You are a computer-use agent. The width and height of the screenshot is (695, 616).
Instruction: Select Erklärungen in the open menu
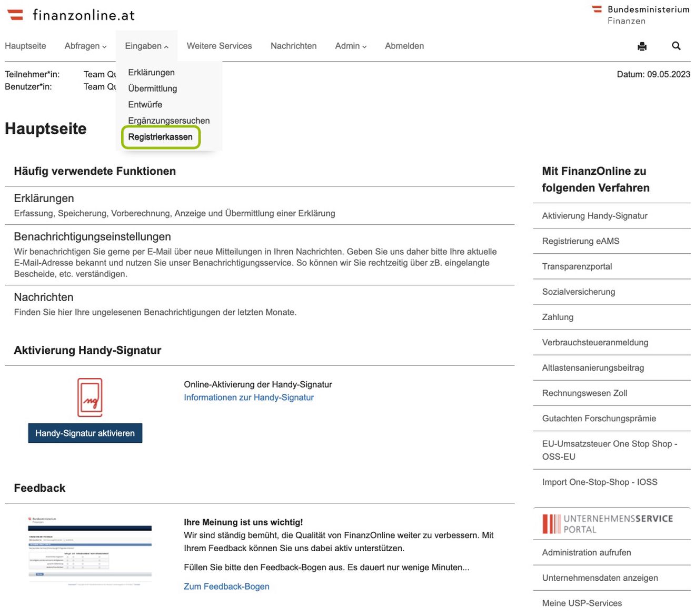point(151,72)
